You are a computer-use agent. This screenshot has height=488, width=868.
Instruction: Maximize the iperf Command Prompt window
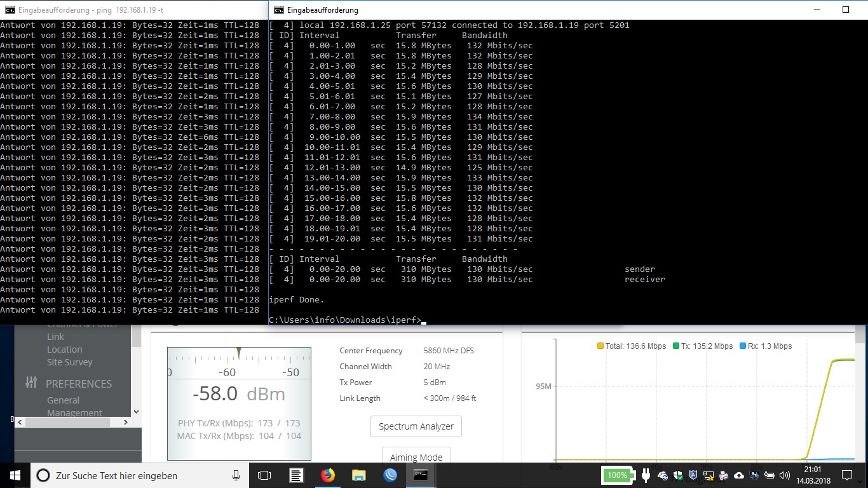[846, 10]
